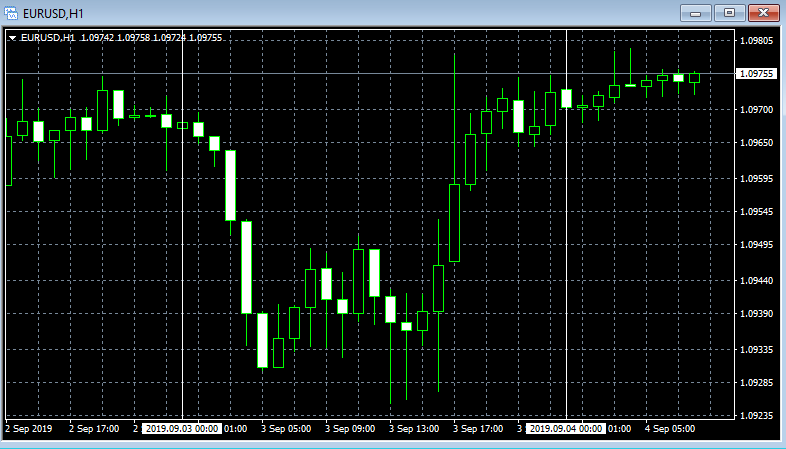This screenshot has width=786, height=449.
Task: Click the 4 Sep 05:00 time label
Action: 670,428
